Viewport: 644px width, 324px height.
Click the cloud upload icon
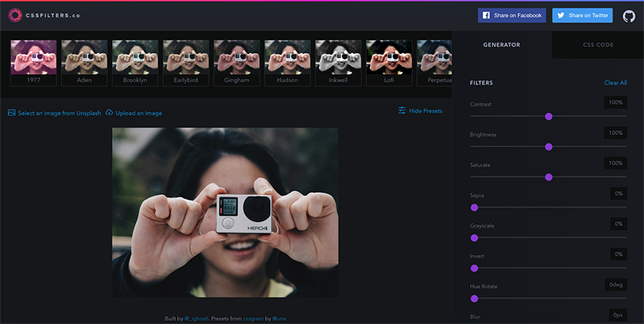click(109, 113)
